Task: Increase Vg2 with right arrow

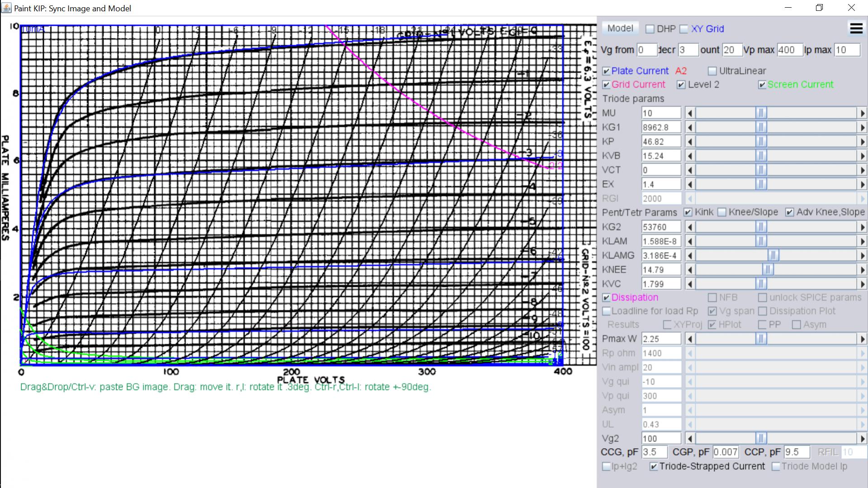Action: point(862,439)
